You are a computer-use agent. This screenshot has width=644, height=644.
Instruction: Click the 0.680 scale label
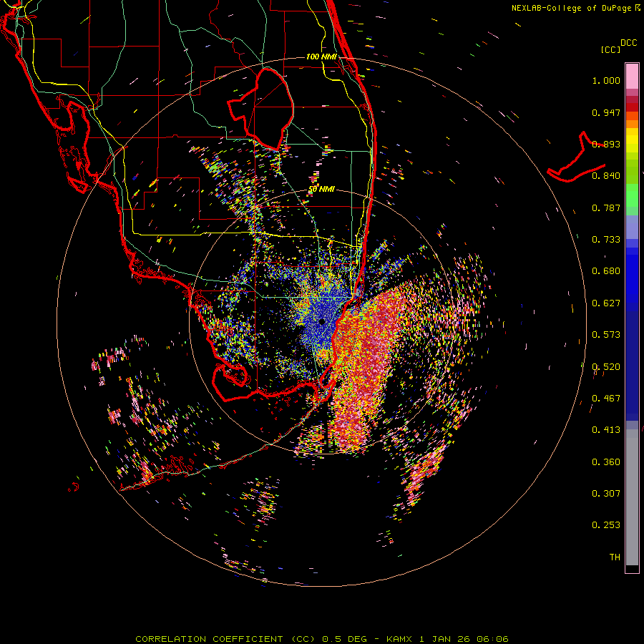click(x=606, y=271)
